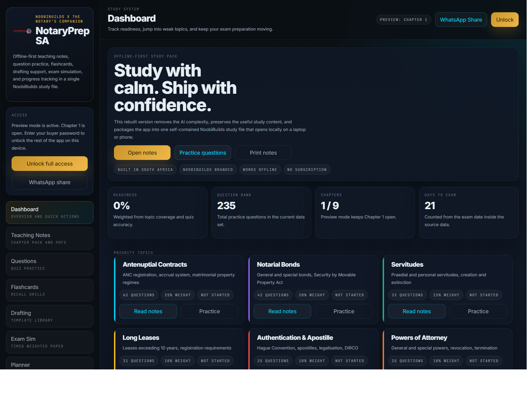Click the Print notes button
The height and width of the screenshot is (399, 532).
click(263, 153)
